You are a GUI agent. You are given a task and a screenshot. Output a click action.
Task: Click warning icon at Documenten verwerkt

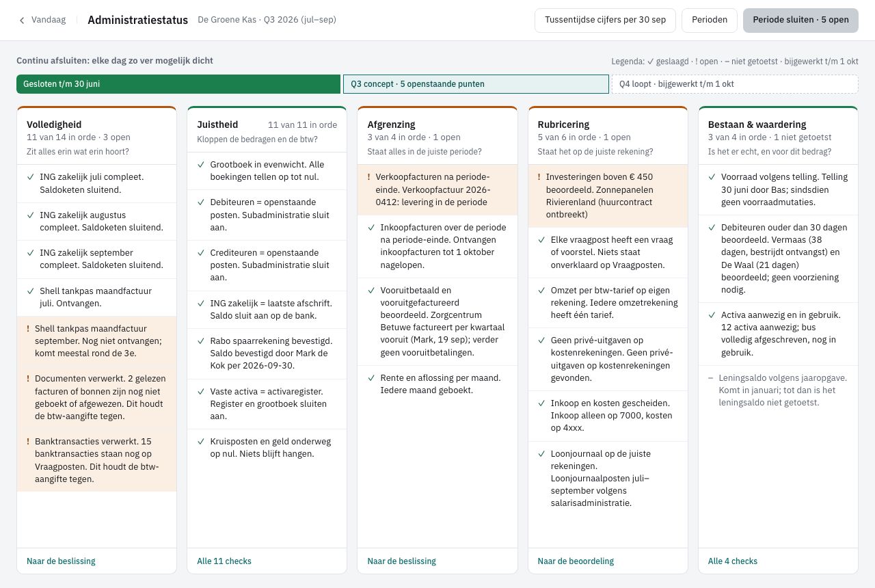coord(28,379)
